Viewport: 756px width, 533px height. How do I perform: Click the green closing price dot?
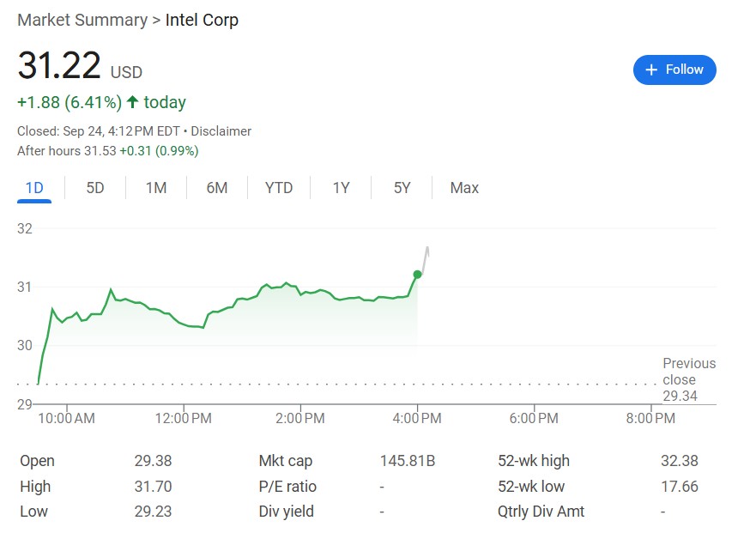[418, 275]
